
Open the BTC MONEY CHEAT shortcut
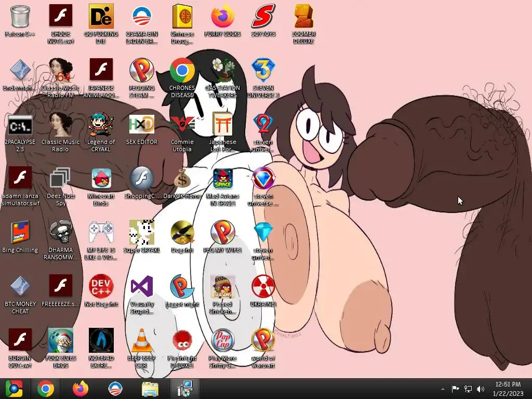point(20,286)
